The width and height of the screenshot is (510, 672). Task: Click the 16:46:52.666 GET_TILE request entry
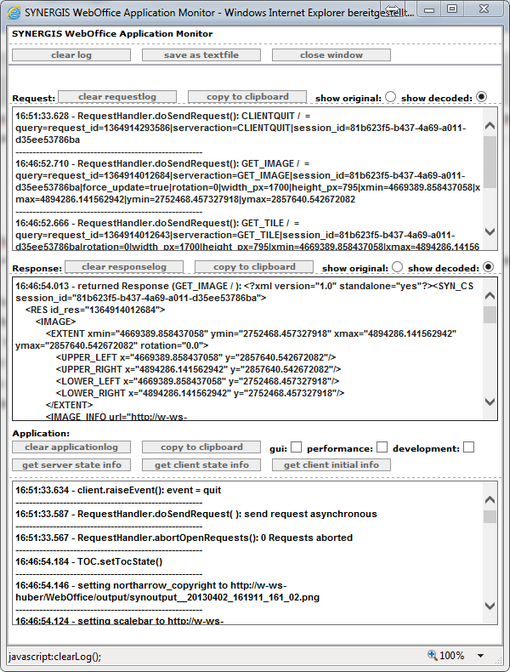tap(247, 235)
